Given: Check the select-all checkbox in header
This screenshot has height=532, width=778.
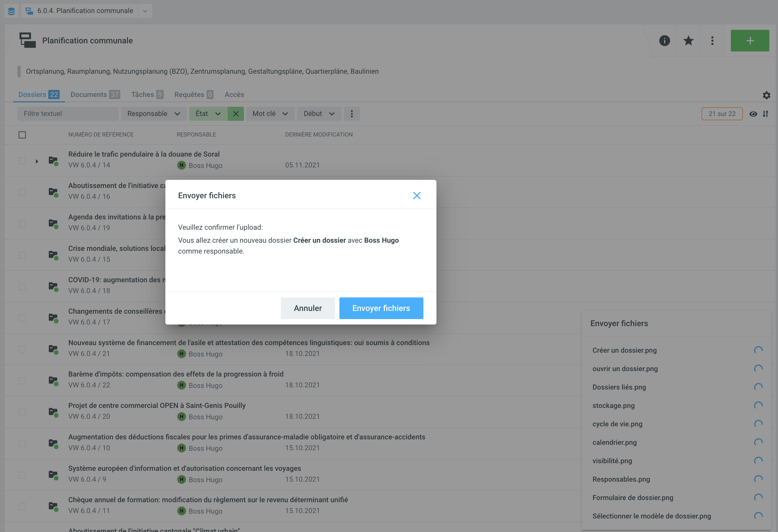Looking at the screenshot, I should (22, 135).
